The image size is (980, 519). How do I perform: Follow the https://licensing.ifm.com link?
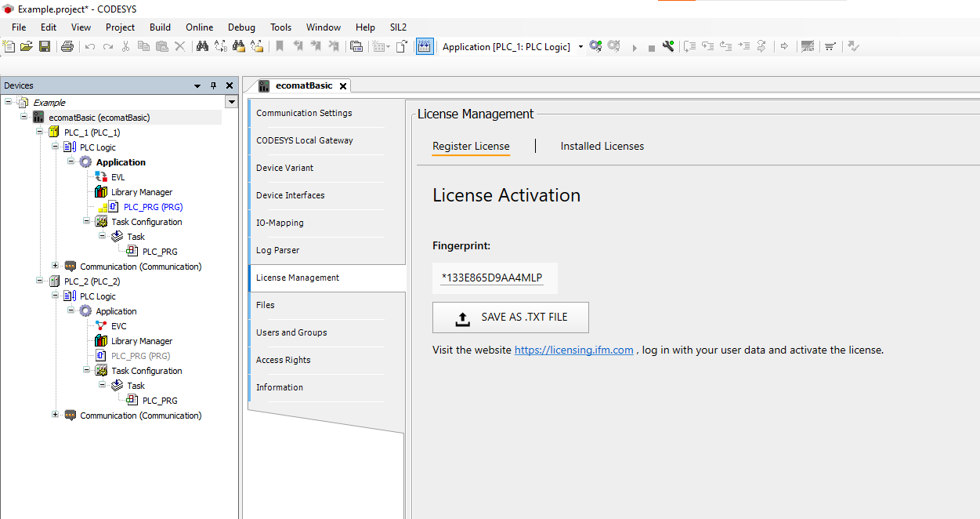pos(573,350)
